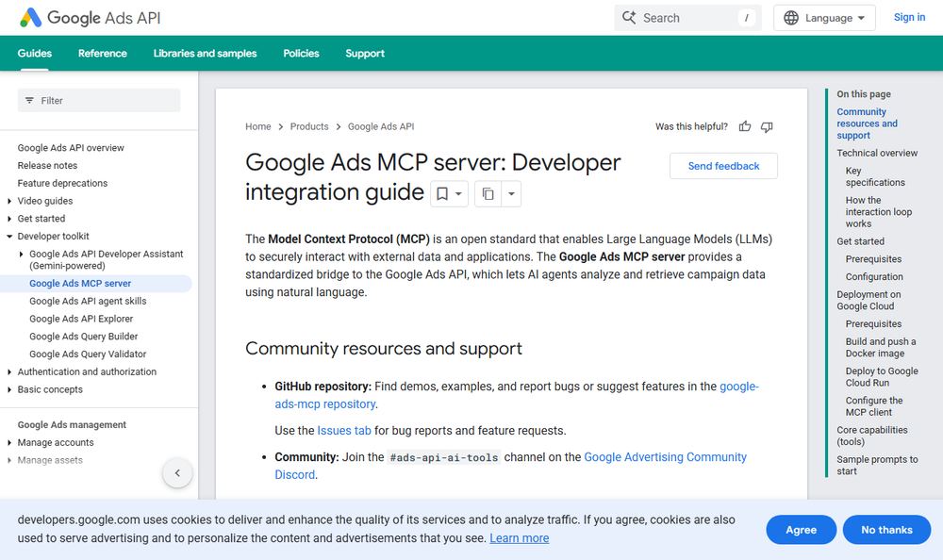Open the Policies tab
The height and width of the screenshot is (560, 943).
301,53
